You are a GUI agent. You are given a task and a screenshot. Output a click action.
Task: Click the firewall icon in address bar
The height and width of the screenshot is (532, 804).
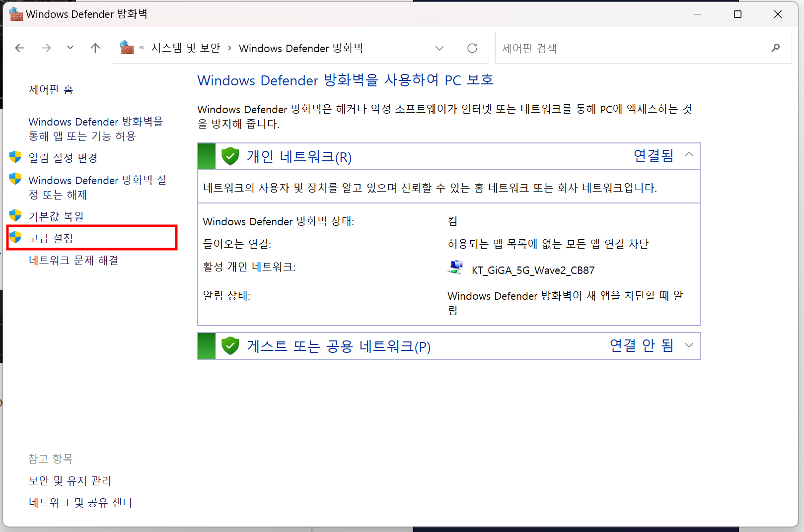click(x=127, y=48)
